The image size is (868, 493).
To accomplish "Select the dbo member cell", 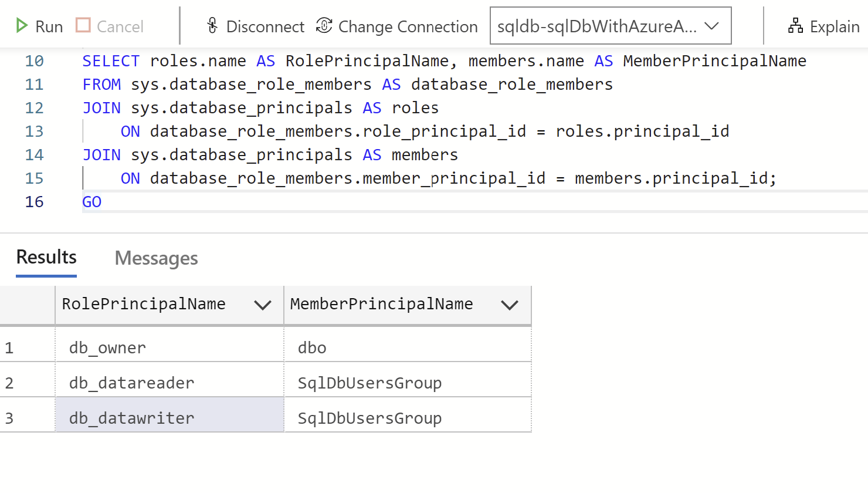I will [311, 347].
